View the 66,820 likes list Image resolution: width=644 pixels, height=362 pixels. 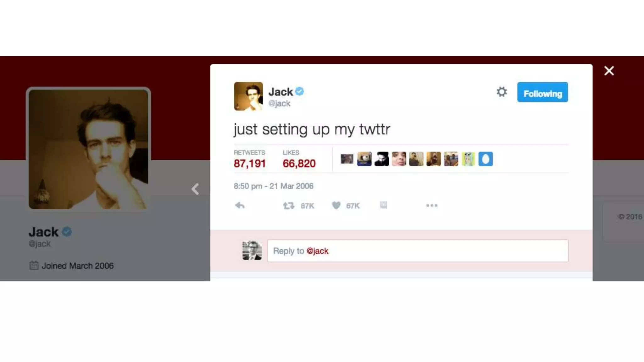299,159
